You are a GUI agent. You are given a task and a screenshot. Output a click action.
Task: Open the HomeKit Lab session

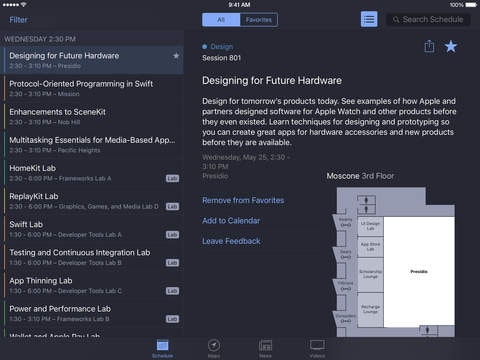92,173
